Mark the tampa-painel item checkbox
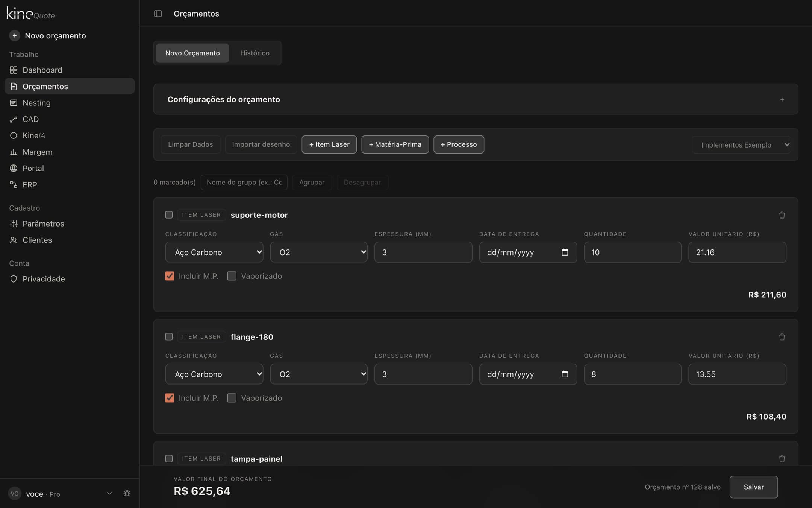This screenshot has width=812, height=508. pyautogui.click(x=169, y=459)
